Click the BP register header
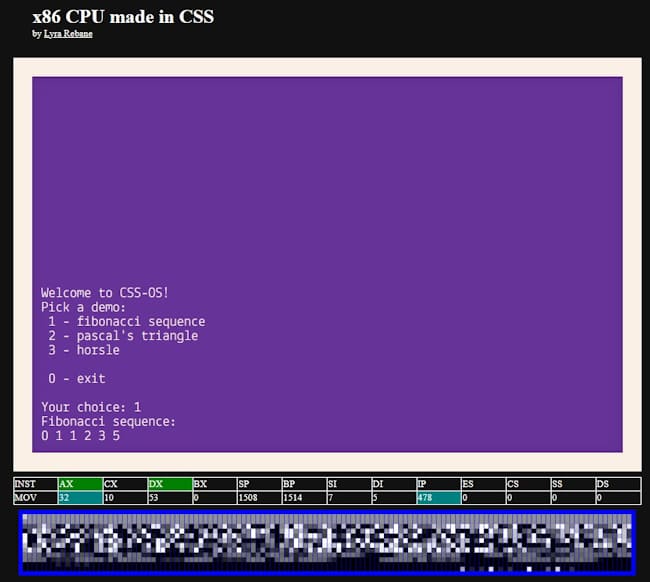 click(x=304, y=484)
